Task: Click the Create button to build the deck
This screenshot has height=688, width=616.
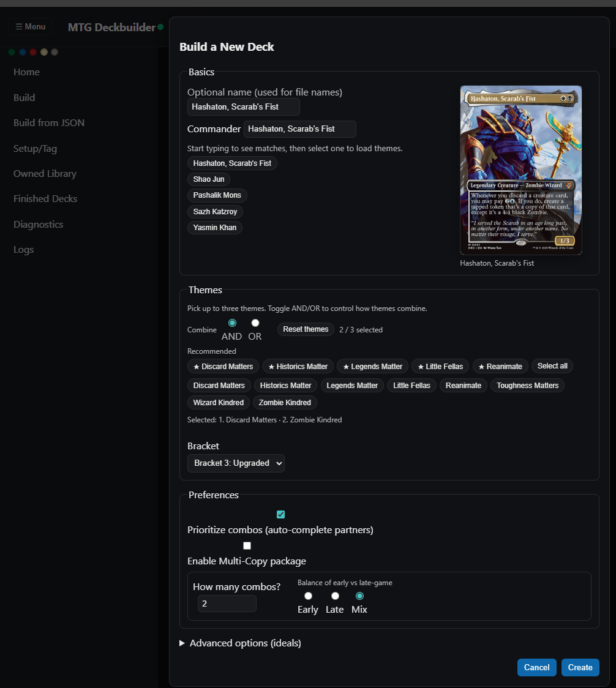Action: tap(580, 667)
